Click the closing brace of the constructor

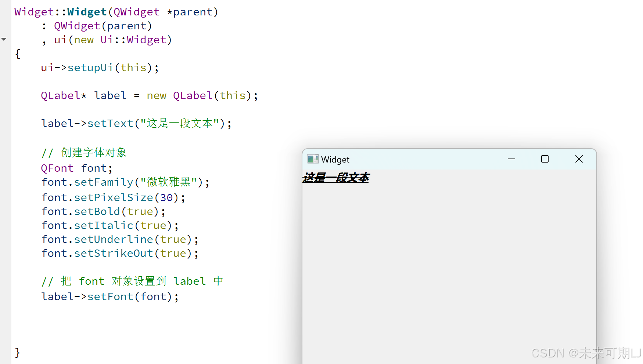[17, 352]
